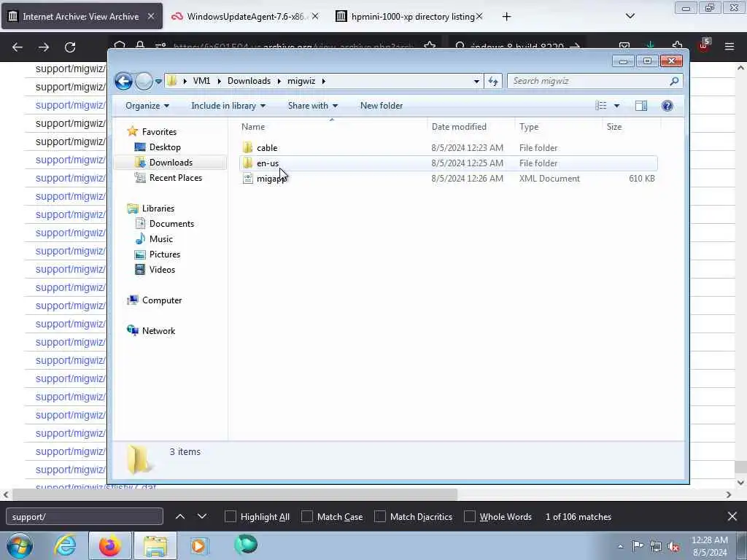This screenshot has height=560, width=747.
Task: Open the address bar history dropdown
Action: click(x=476, y=81)
